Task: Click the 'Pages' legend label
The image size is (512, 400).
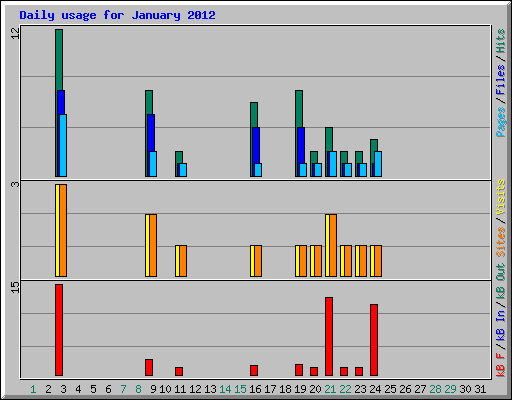Action: pos(500,122)
